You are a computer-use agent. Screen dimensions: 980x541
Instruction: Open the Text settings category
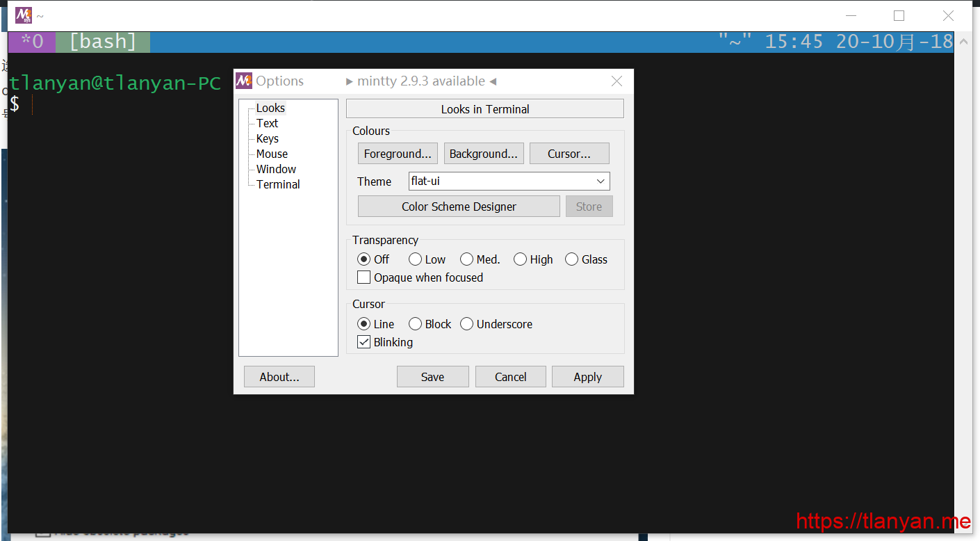click(x=267, y=123)
